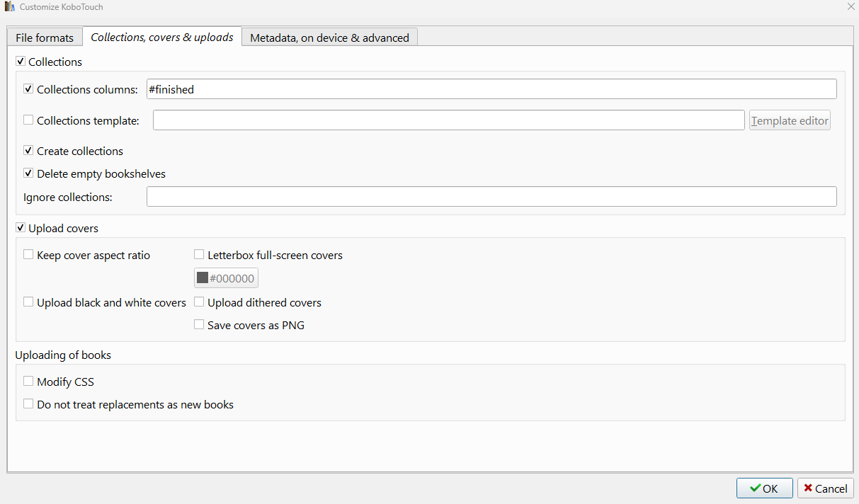Click the Ignore collections input field
This screenshot has width=859, height=504.
tap(491, 197)
